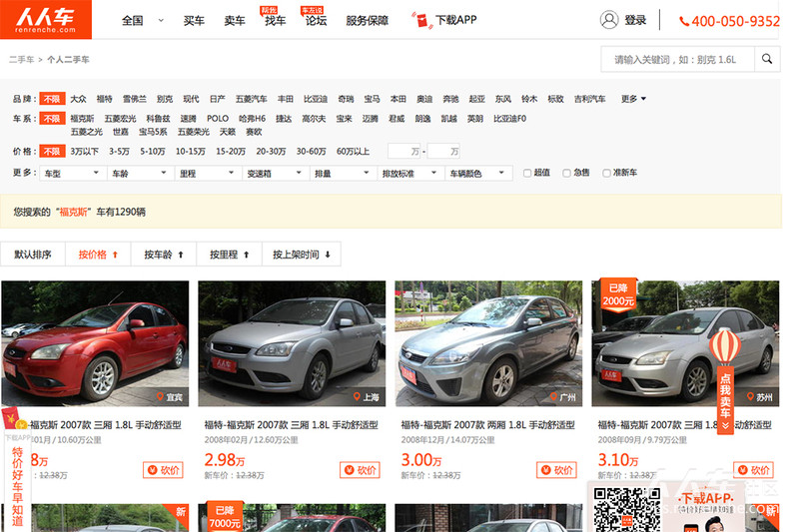The height and width of the screenshot is (532, 799).
Task: Open the 卖车 menu
Action: pos(235,20)
